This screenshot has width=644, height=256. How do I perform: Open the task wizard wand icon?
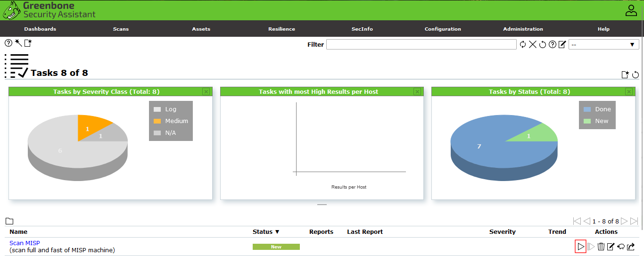[x=18, y=43]
